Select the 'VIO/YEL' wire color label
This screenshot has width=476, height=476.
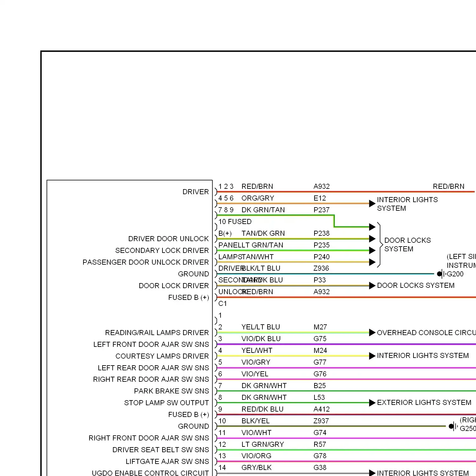coord(255,374)
